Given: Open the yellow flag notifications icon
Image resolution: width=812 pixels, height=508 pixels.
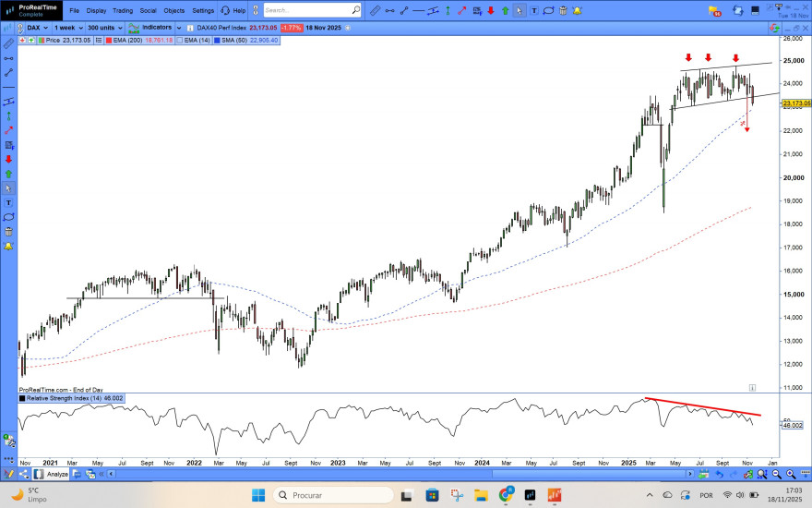Looking at the screenshot, I should pyautogui.click(x=714, y=11).
